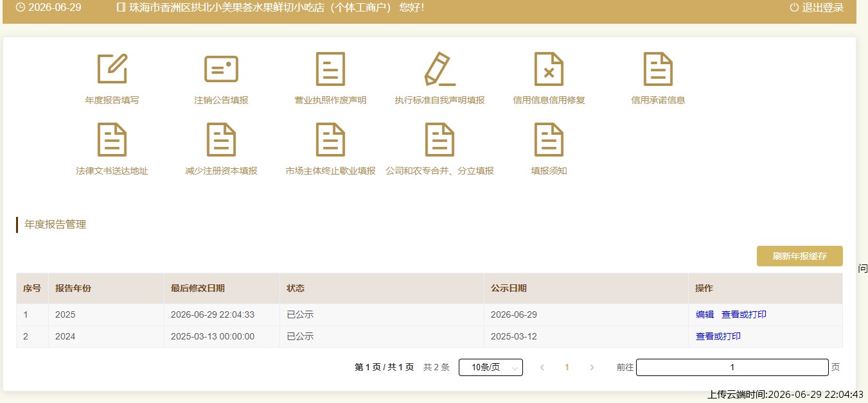Screen dimensions: 868x403
Task: Open the 注销公告填报 icon
Action: click(221, 69)
